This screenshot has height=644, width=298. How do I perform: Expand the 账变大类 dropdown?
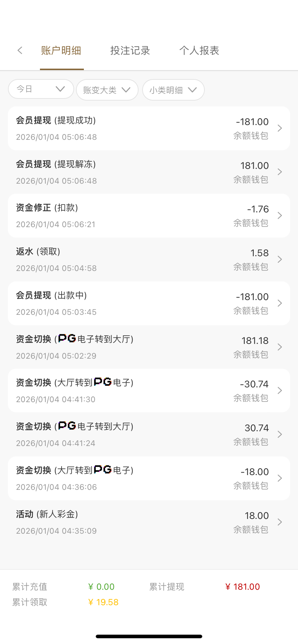point(107,90)
